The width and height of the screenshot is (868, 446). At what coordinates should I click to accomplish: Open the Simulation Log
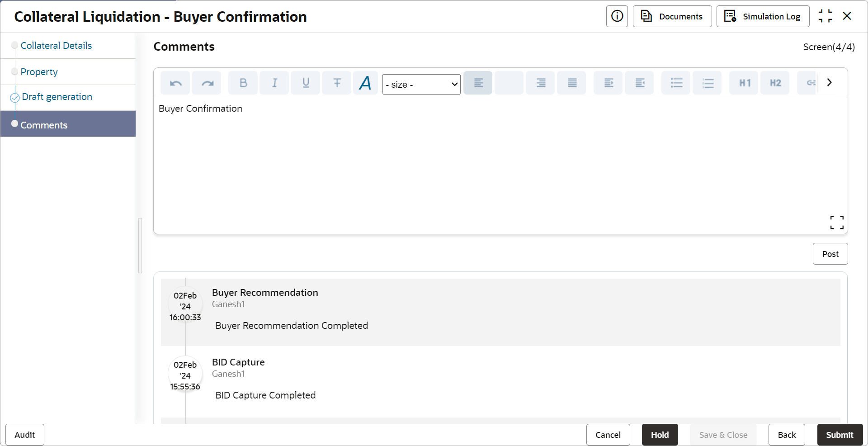[x=763, y=16]
